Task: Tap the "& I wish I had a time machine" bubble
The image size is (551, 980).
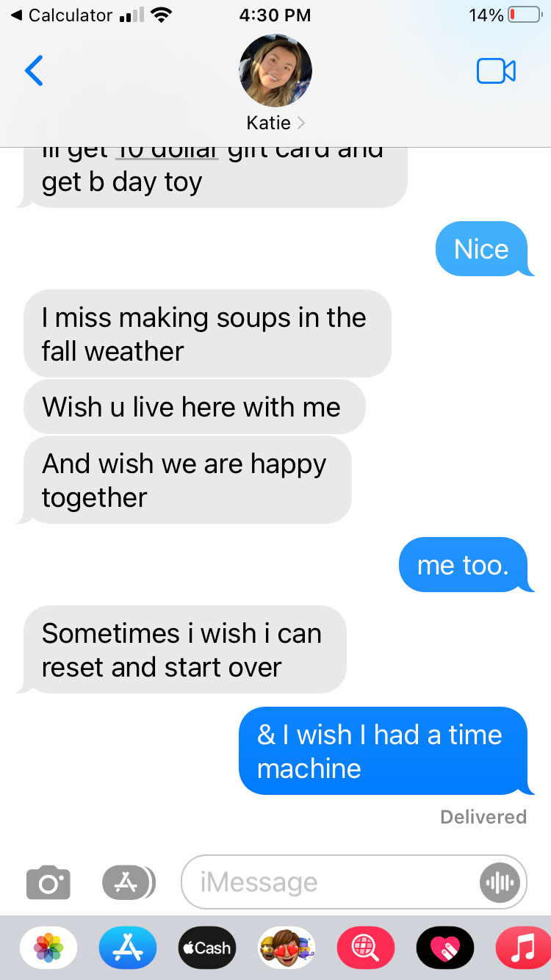Action: 383,751
